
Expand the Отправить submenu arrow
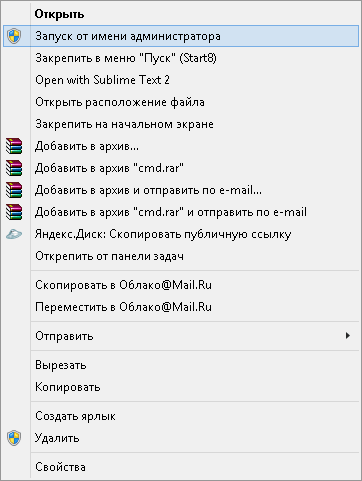click(348, 336)
